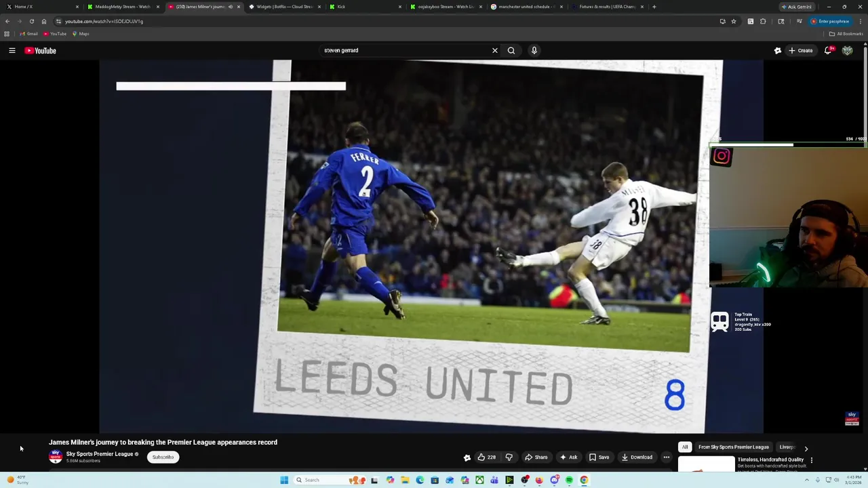Select the All filter chip
868x488 pixels.
pyautogui.click(x=685, y=447)
